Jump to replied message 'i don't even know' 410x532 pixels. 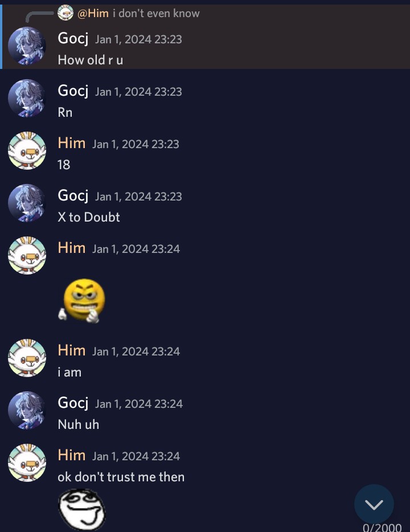(156, 13)
